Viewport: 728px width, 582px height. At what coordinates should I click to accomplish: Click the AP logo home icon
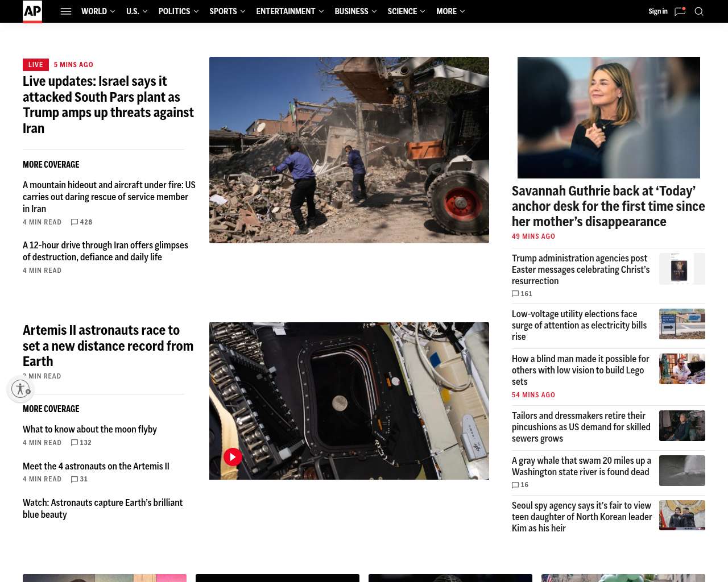[32, 11]
